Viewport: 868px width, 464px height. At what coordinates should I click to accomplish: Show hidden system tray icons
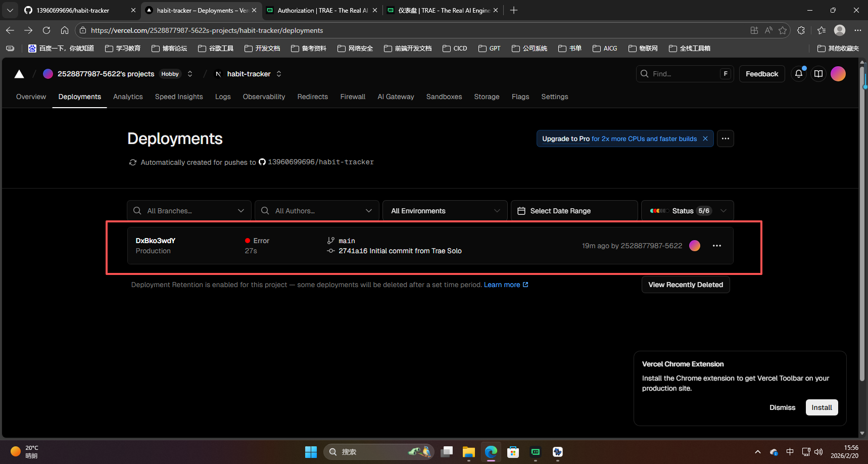point(757,452)
